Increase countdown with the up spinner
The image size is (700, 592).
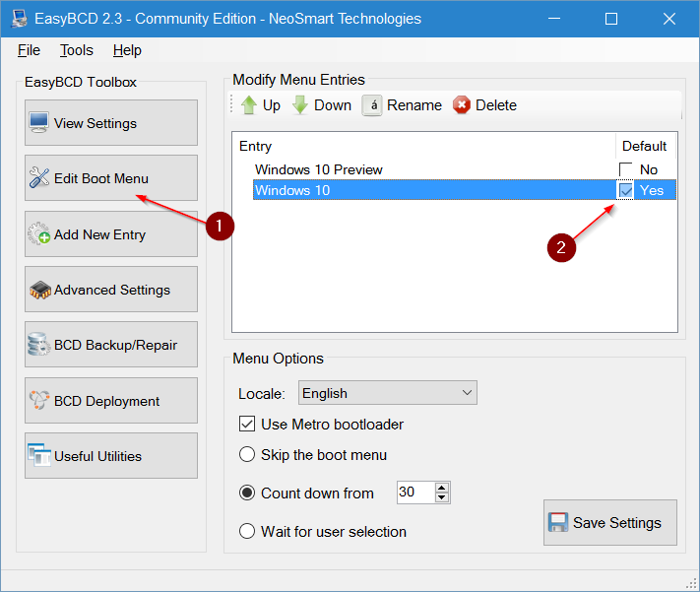[441, 488]
